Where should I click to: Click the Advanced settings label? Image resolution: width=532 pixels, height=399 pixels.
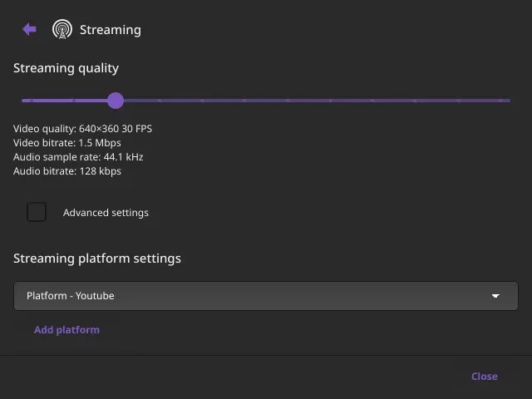point(106,213)
